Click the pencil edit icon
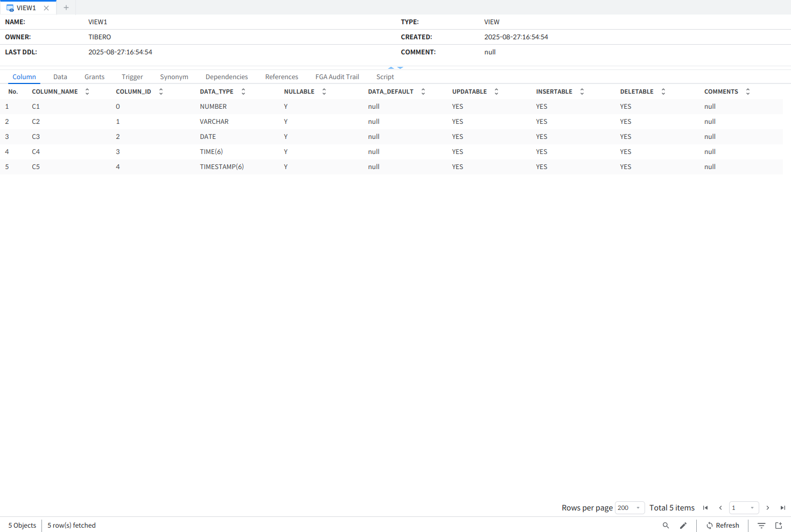 (683, 526)
